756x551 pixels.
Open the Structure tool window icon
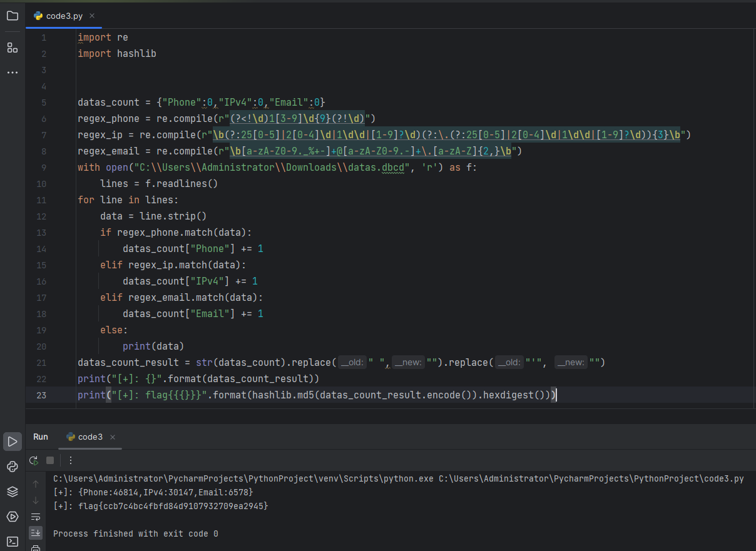tap(13, 48)
